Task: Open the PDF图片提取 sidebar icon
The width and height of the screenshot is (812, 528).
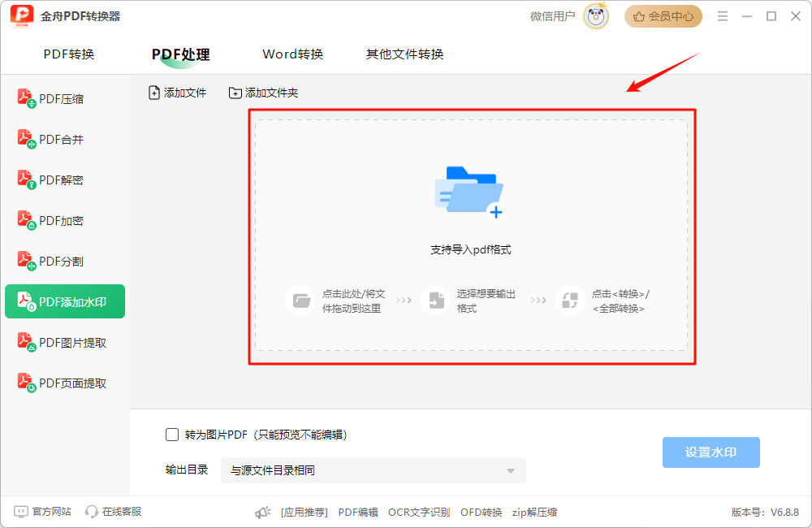Action: click(27, 342)
